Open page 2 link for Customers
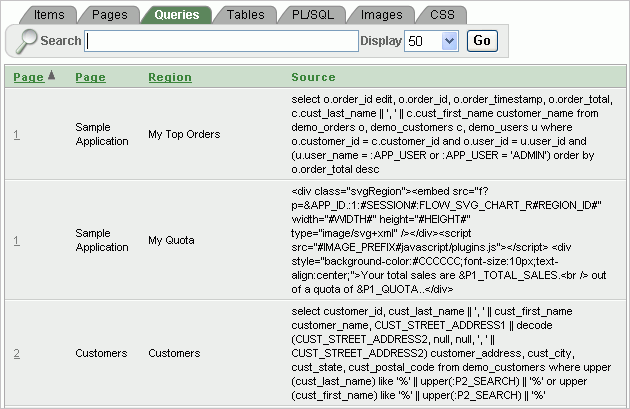630x409 pixels. coord(17,353)
